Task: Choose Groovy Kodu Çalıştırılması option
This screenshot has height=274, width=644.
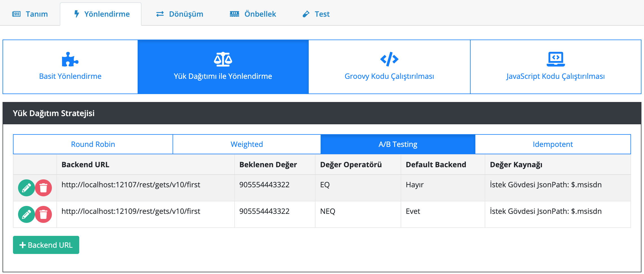Action: tap(389, 67)
